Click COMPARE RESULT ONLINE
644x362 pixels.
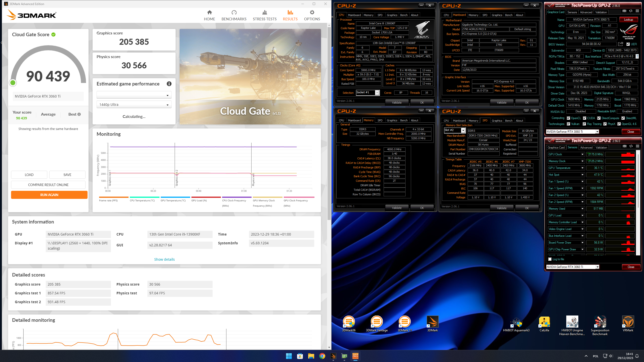click(x=48, y=185)
